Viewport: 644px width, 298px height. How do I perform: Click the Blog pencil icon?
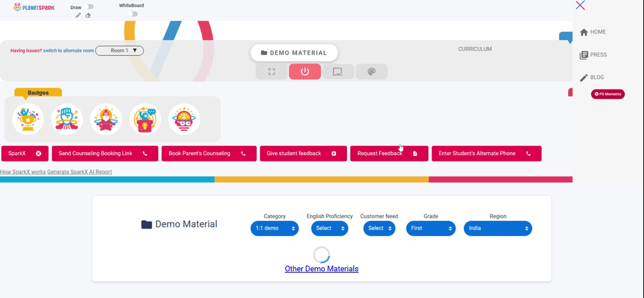(x=583, y=78)
